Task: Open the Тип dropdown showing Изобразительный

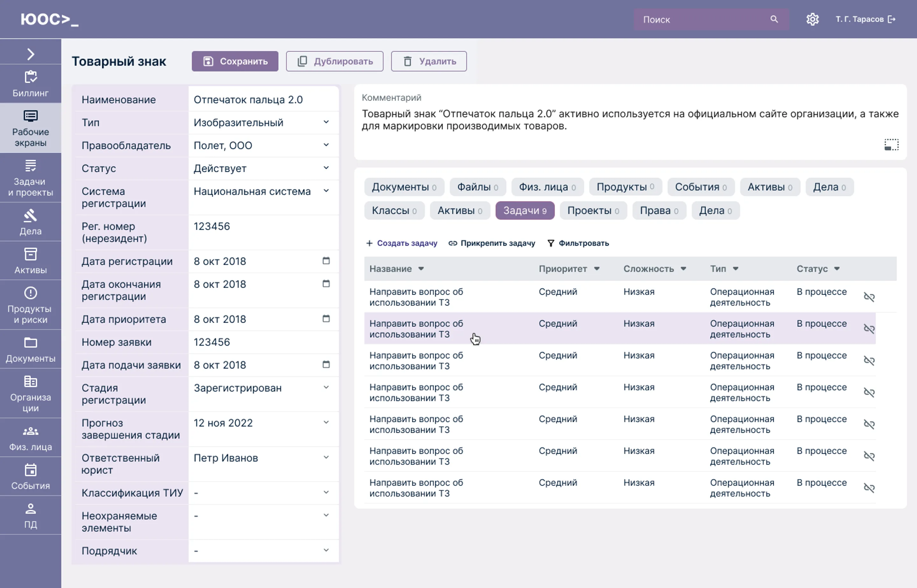Action: pos(326,122)
